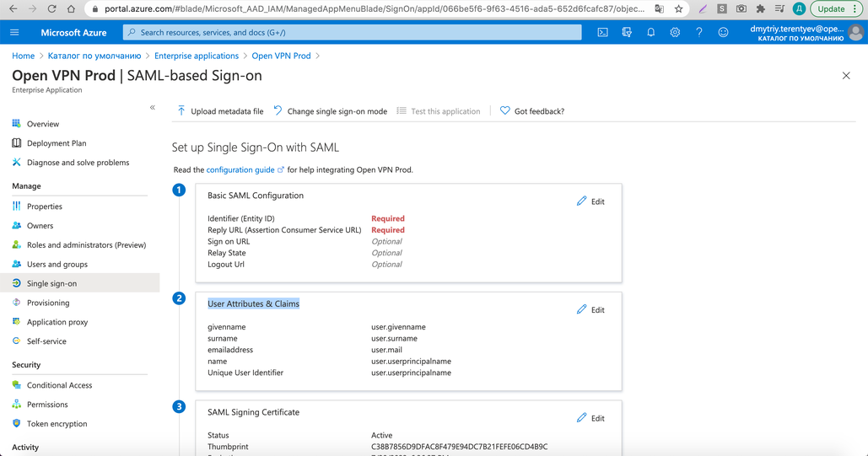
Task: Go back in the browser
Action: coord(13,9)
